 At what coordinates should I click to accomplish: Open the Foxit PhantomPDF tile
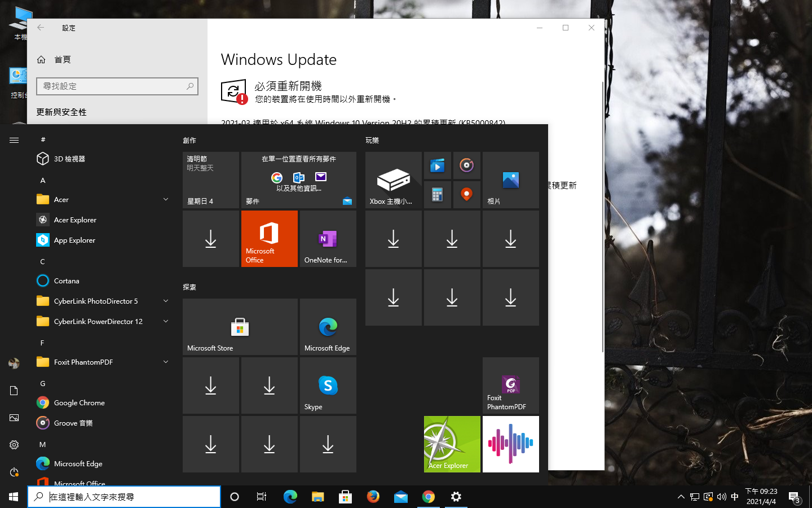click(511, 386)
